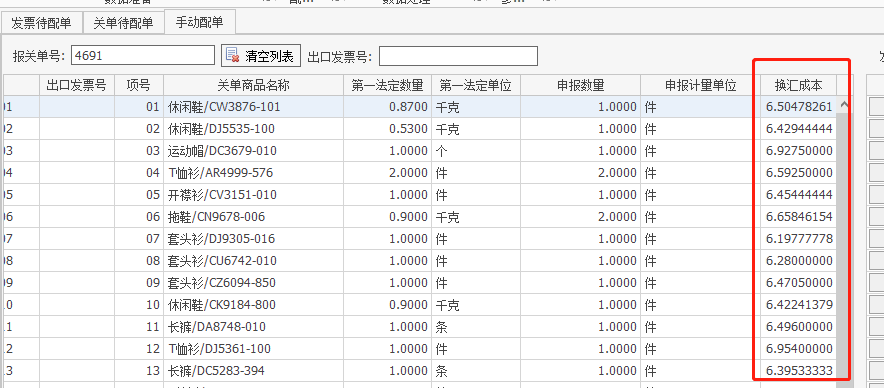Image resolution: width=884 pixels, height=388 pixels.
Task: Click 换汇成本 value 6.92750000
Action: tap(799, 151)
